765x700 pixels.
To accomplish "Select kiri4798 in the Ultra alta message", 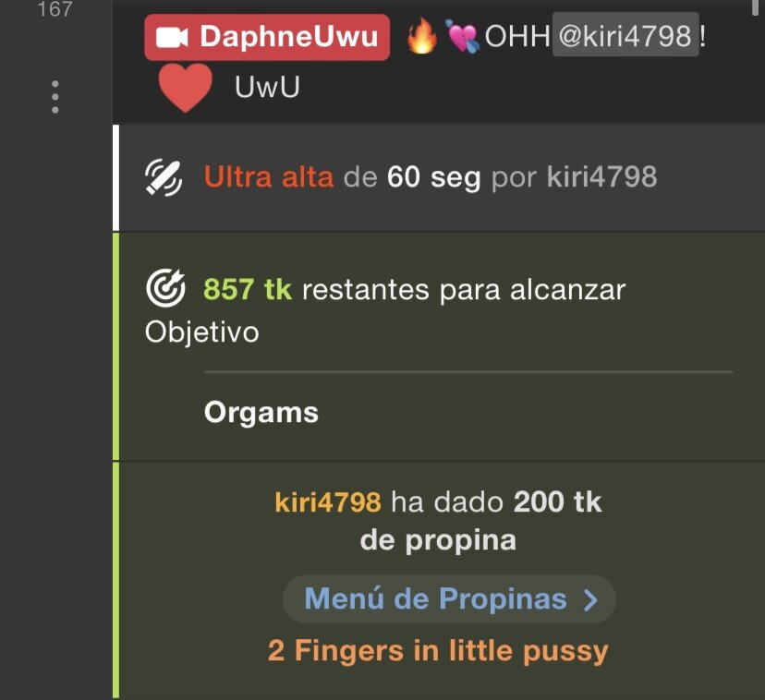I will coord(602,176).
